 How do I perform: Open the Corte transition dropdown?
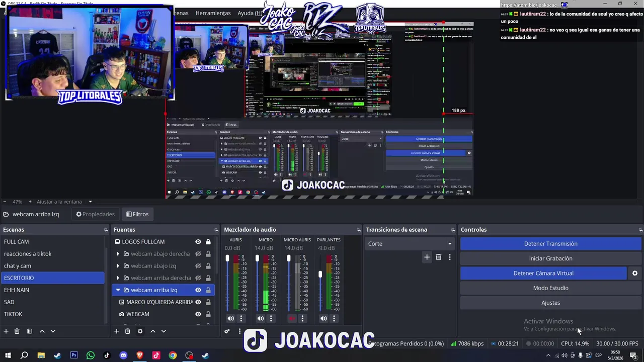pos(410,244)
